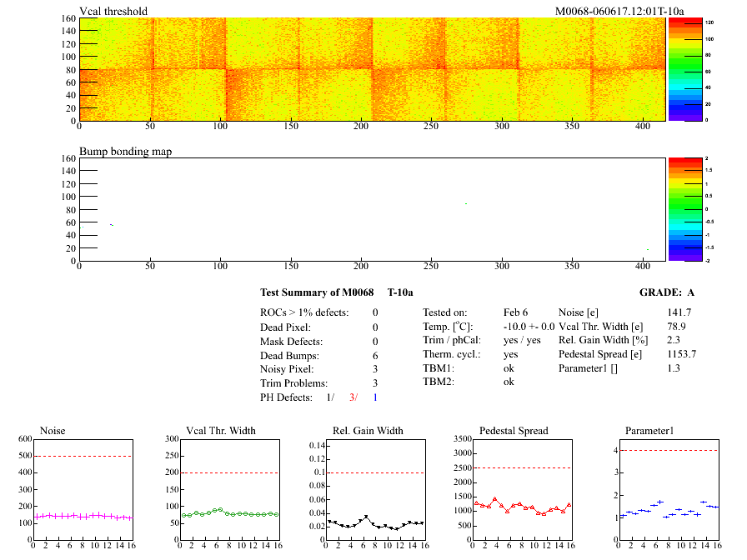Click the module ID label M0068-060617.12:01T-10a
Image resolution: width=747 pixels, height=560 pixels.
[619, 11]
